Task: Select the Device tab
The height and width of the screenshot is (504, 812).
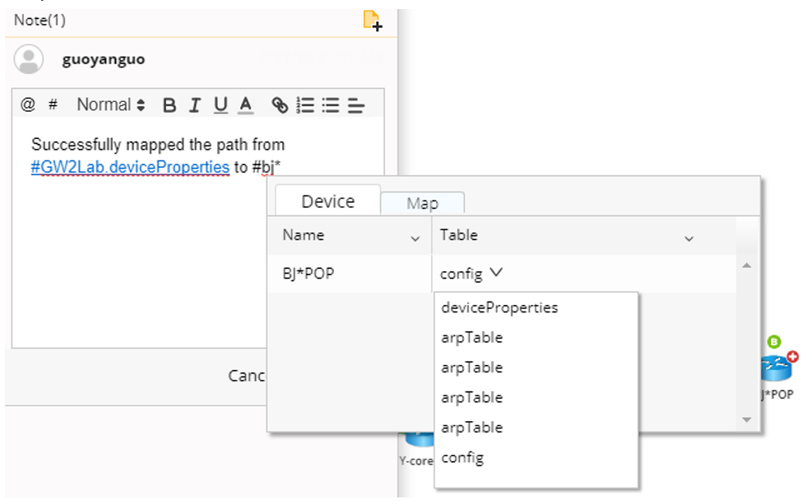Action: [327, 201]
